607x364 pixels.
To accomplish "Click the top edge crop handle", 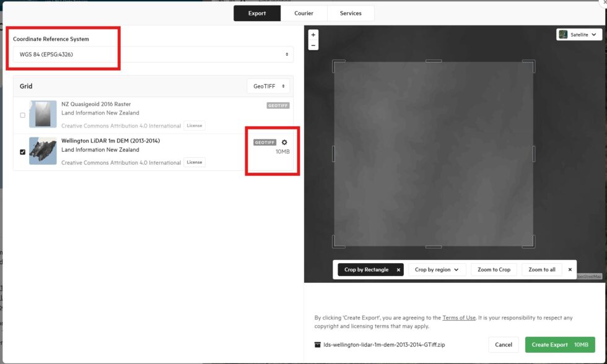I will [x=434, y=61].
